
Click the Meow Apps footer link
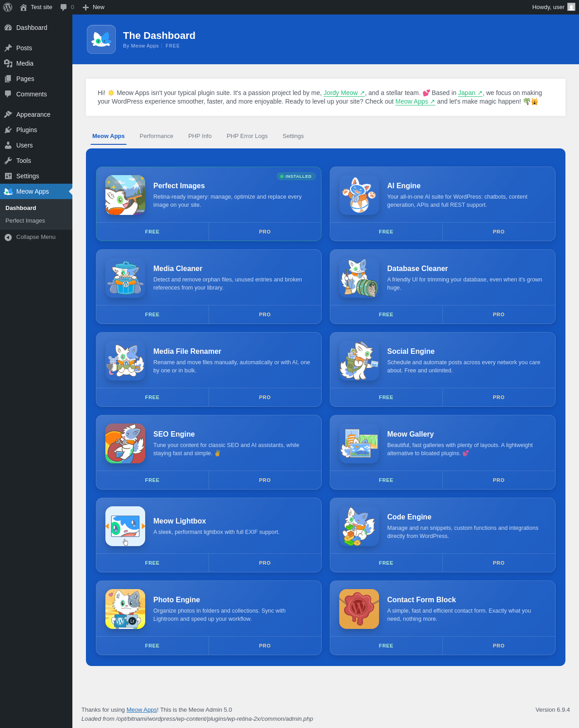(x=142, y=709)
